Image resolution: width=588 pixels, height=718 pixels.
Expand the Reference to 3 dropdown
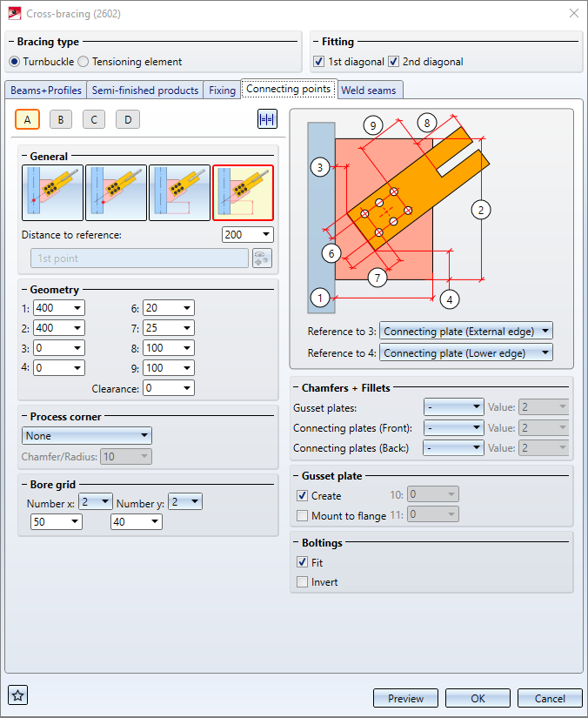pos(466,331)
